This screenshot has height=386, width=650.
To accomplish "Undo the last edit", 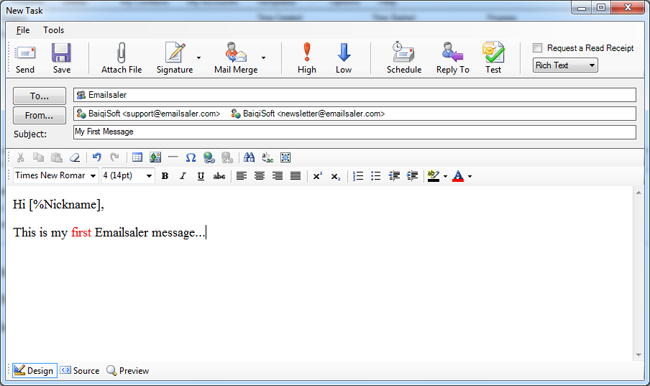I will click(97, 158).
